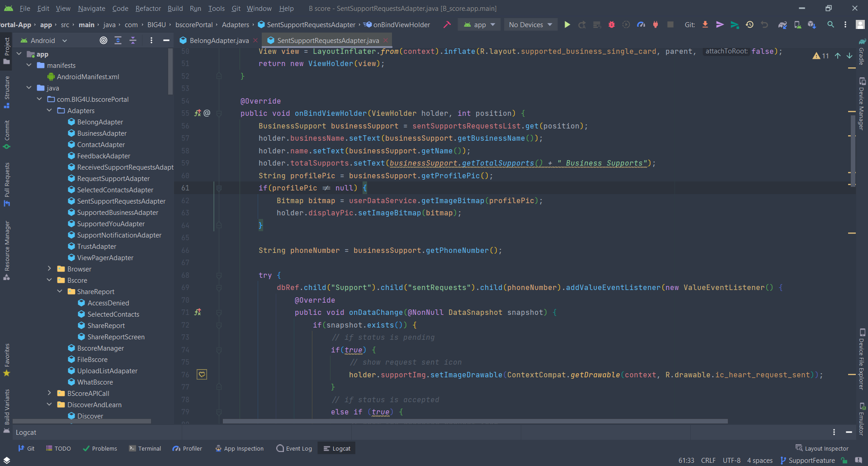Viewport: 868px width, 466px height.
Task: Open the app run configuration dropdown
Action: pos(479,24)
